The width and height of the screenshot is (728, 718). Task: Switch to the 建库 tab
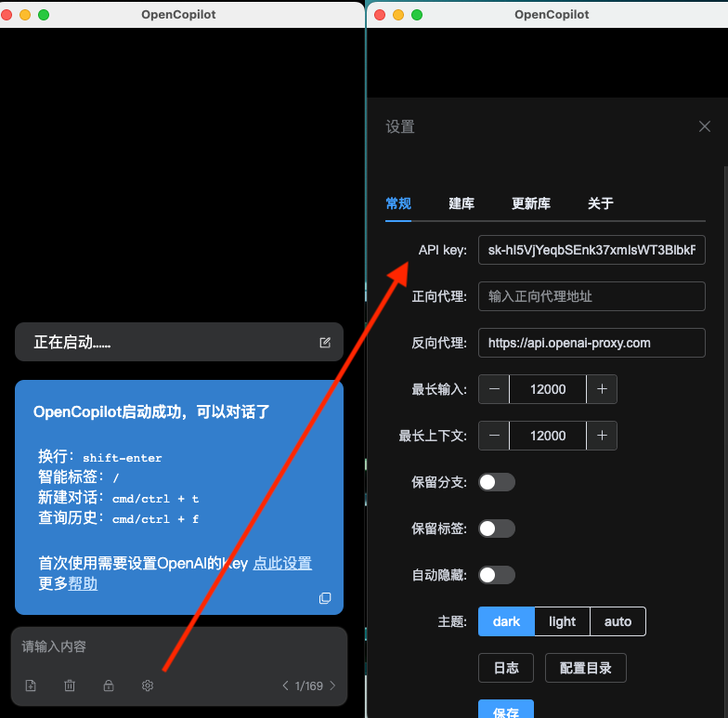click(461, 203)
